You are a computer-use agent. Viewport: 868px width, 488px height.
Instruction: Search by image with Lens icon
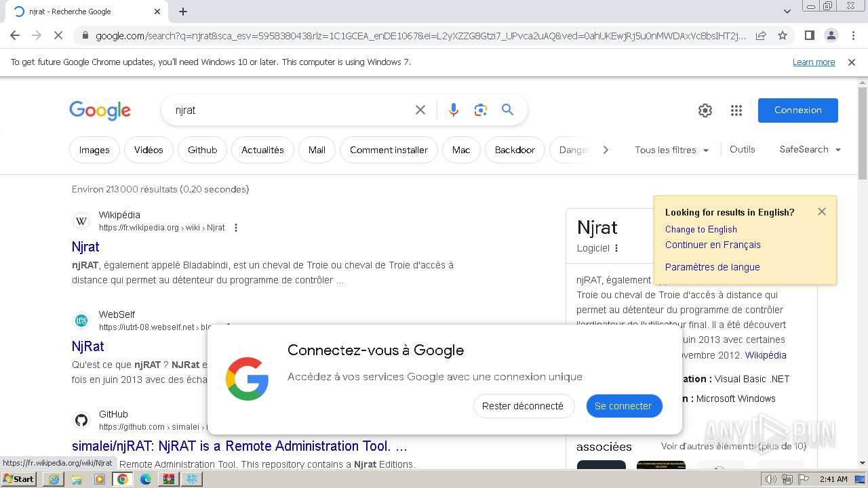pyautogui.click(x=481, y=110)
